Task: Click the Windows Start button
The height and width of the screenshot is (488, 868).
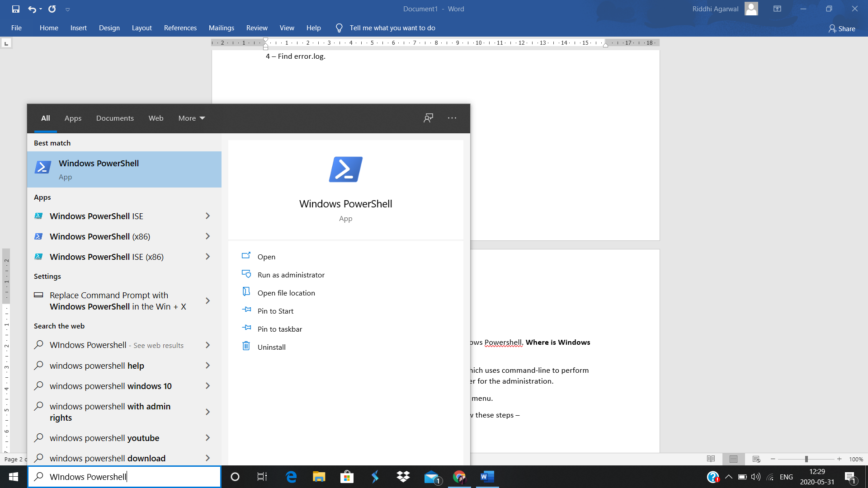Action: pos(14,477)
